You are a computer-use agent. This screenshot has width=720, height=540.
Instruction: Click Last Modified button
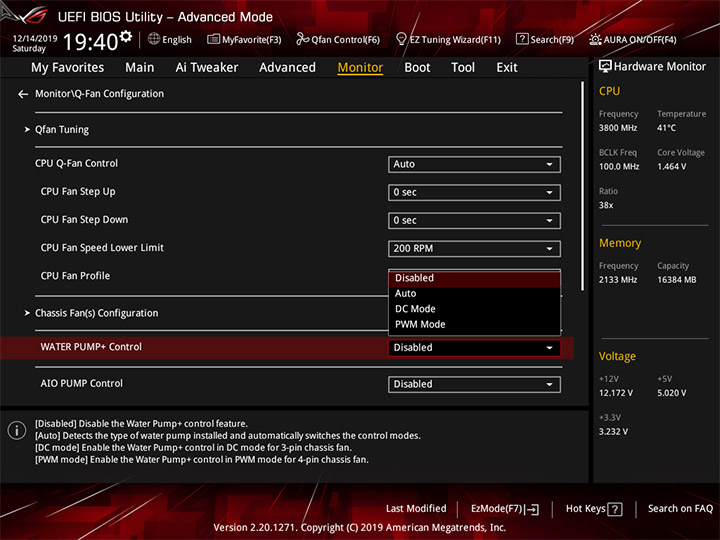coord(416,509)
